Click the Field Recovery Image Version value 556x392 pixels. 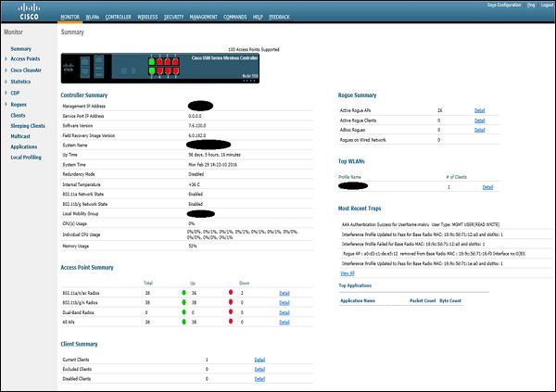pyautogui.click(x=196, y=135)
